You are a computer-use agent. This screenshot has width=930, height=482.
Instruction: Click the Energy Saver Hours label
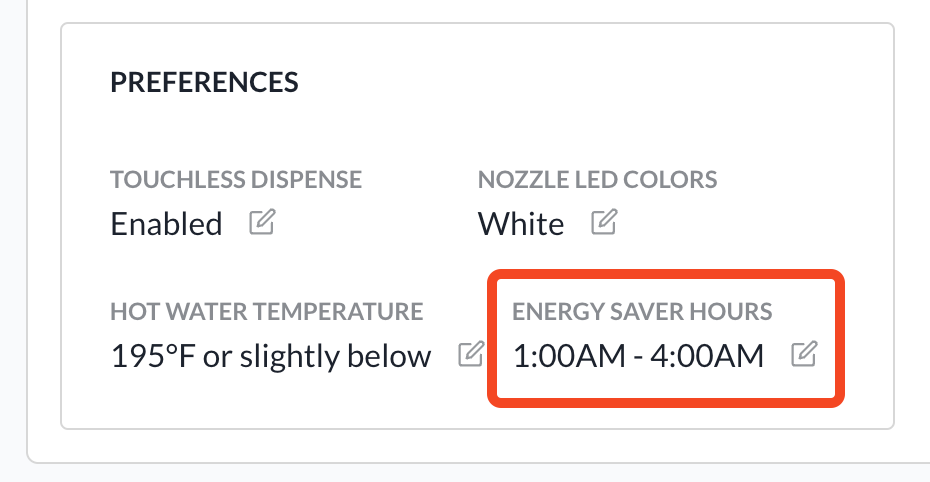point(642,311)
